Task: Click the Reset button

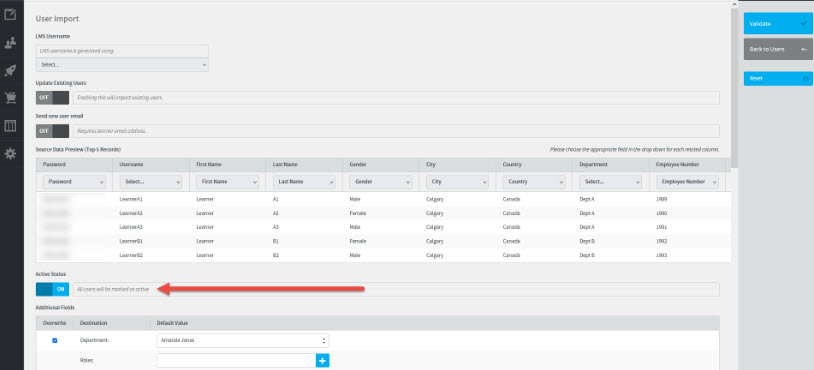Action: pyautogui.click(x=778, y=78)
